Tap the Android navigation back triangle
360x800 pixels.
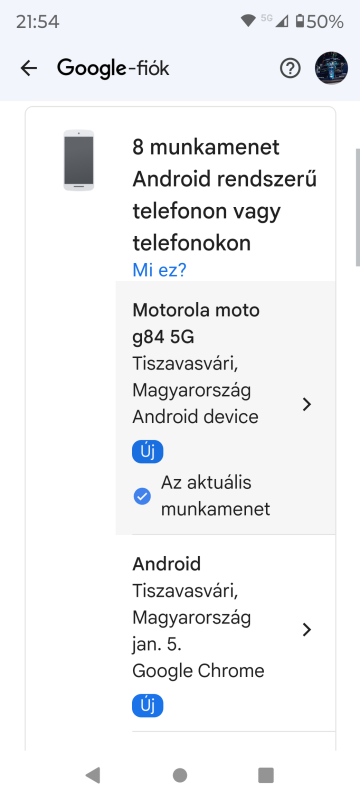click(92, 775)
